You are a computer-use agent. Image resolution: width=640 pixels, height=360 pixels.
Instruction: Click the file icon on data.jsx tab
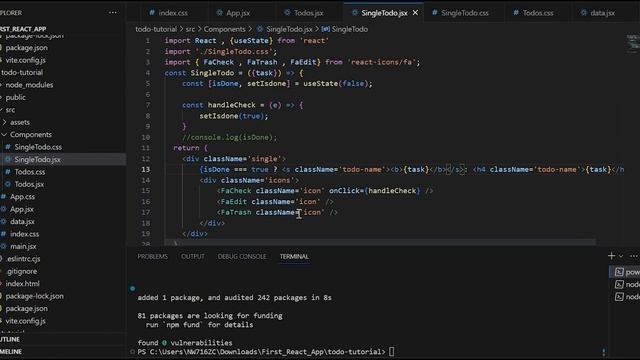pos(584,13)
